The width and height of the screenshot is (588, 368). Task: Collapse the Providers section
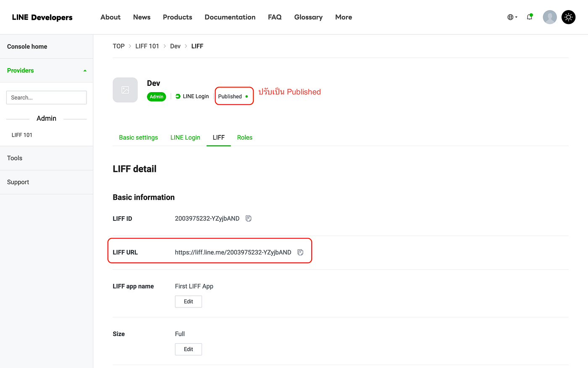click(x=46, y=71)
